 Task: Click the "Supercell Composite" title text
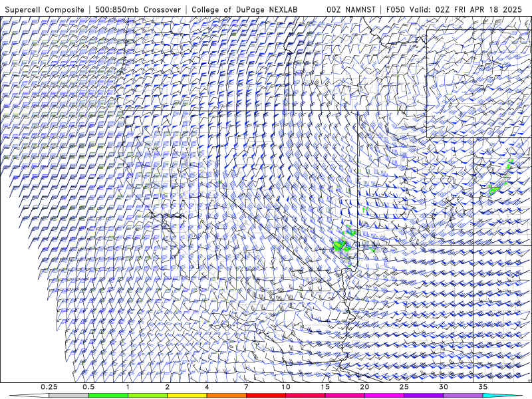pyautogui.click(x=45, y=9)
